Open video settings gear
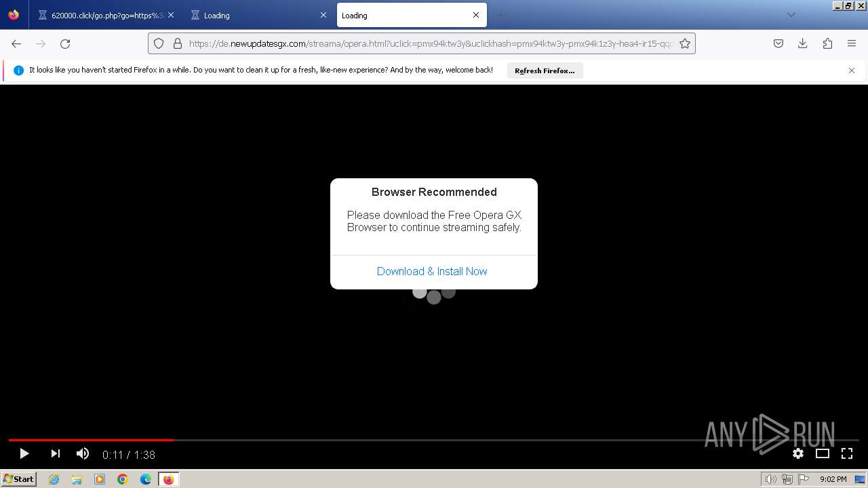The image size is (868, 488). tap(798, 453)
